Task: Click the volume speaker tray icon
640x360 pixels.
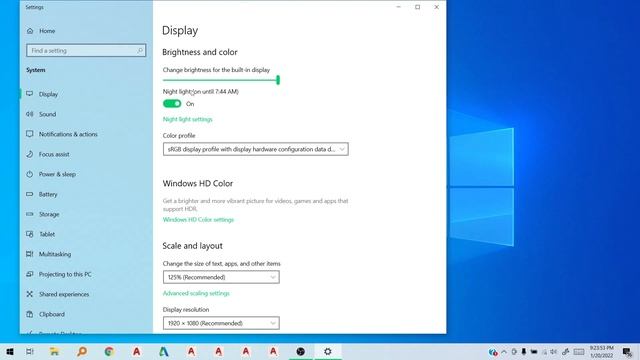Action: click(x=553, y=352)
